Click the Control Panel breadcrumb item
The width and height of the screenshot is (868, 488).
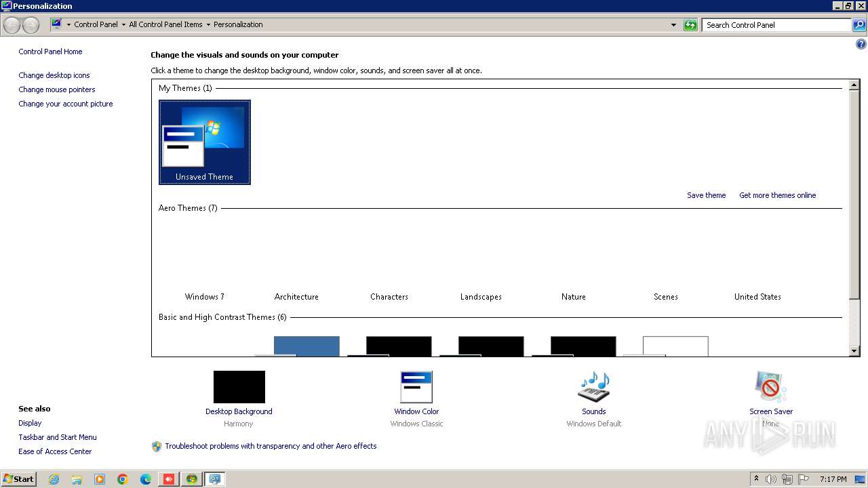96,24
